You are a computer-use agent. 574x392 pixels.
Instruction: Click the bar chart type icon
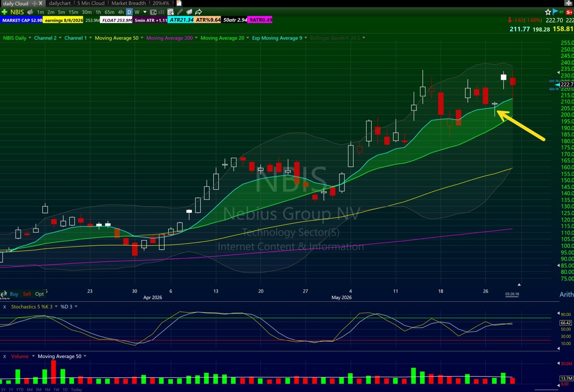point(161,12)
